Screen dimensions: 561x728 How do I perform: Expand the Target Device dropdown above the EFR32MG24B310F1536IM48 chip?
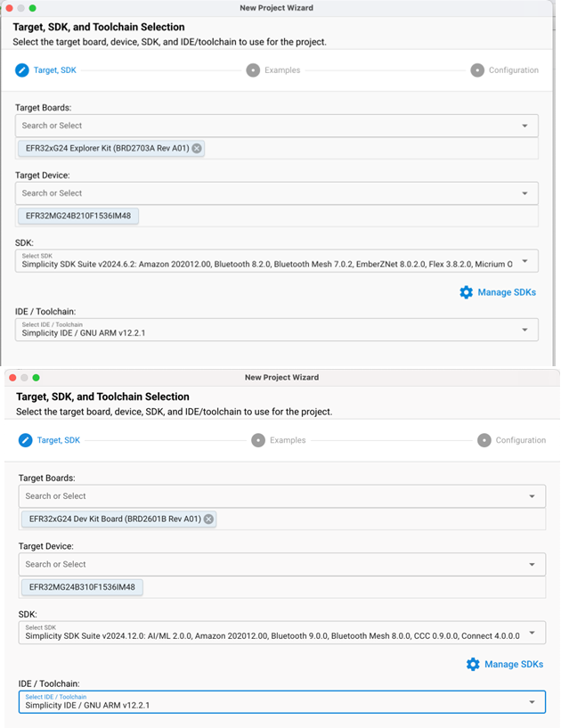pyautogui.click(x=533, y=564)
